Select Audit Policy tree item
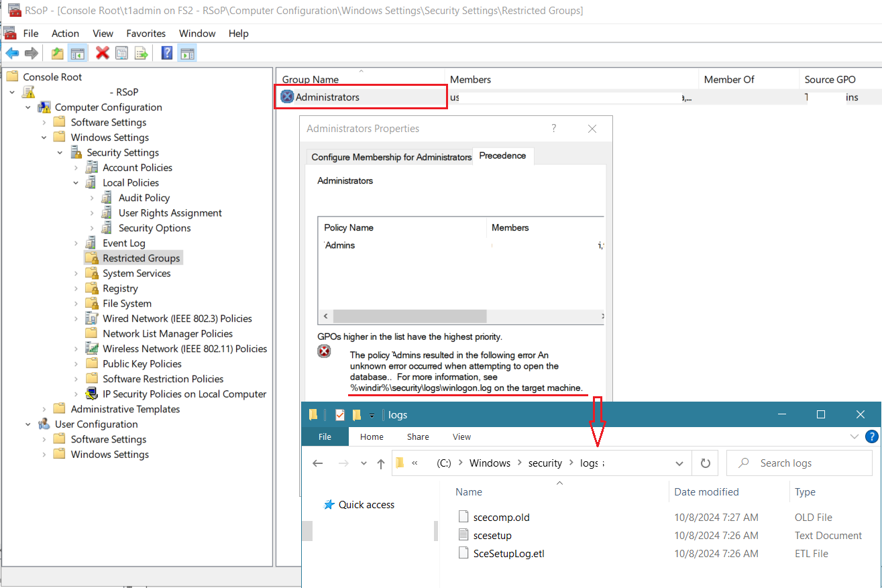Image resolution: width=882 pixels, height=588 pixels. [x=144, y=198]
